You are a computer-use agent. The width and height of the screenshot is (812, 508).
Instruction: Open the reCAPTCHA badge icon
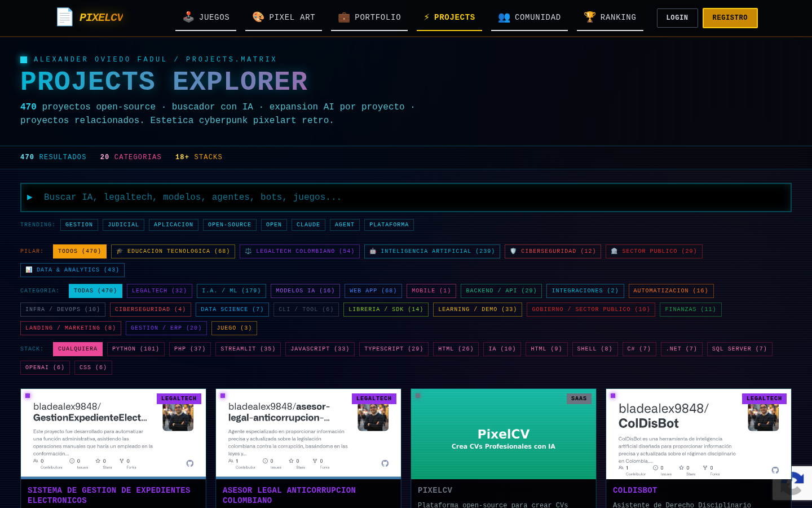pos(793,483)
